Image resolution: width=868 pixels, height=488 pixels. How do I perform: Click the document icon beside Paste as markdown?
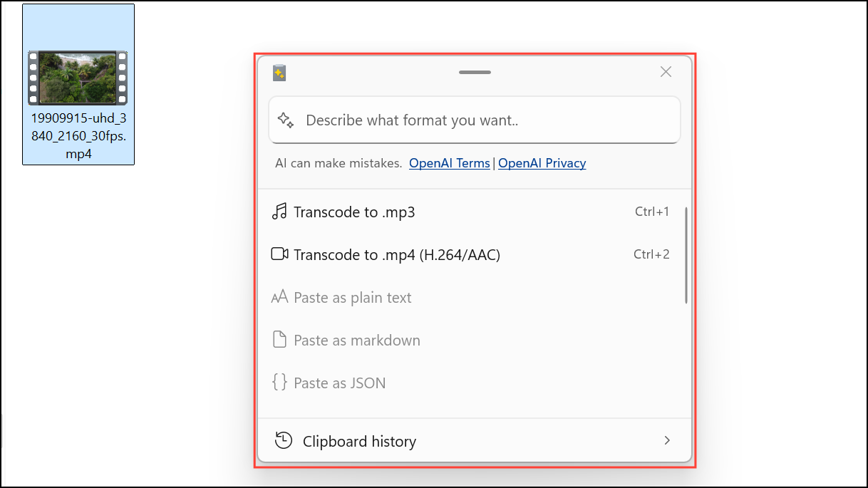280,340
